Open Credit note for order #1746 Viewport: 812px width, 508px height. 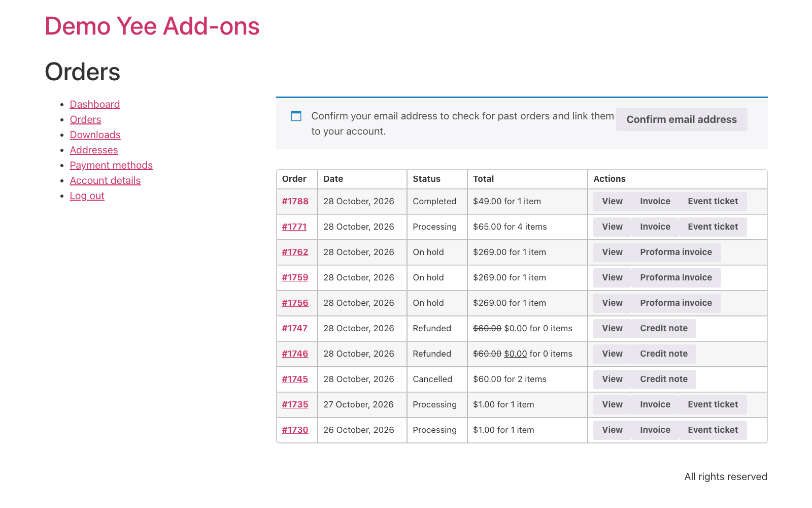(664, 354)
